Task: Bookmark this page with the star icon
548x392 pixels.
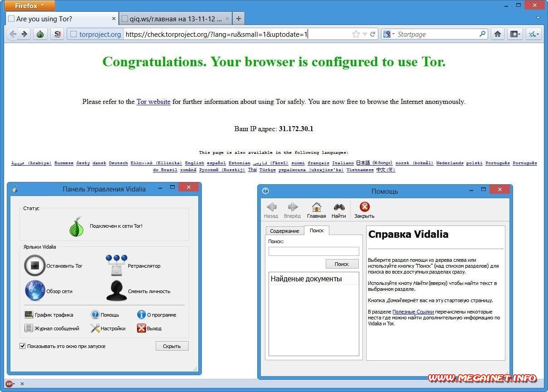Action: click(356, 34)
